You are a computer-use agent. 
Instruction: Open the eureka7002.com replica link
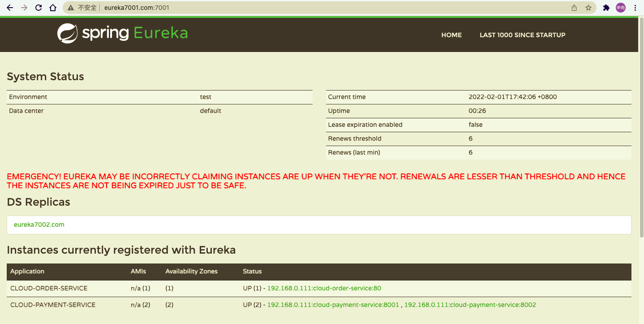pos(39,225)
